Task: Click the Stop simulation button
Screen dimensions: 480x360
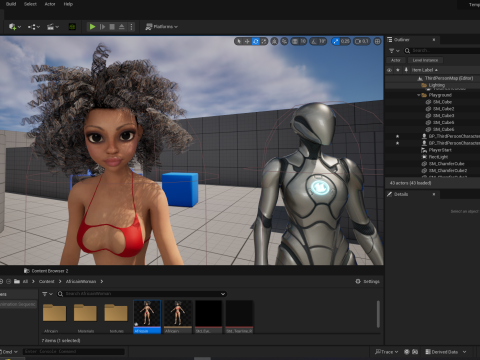Action: [112, 27]
